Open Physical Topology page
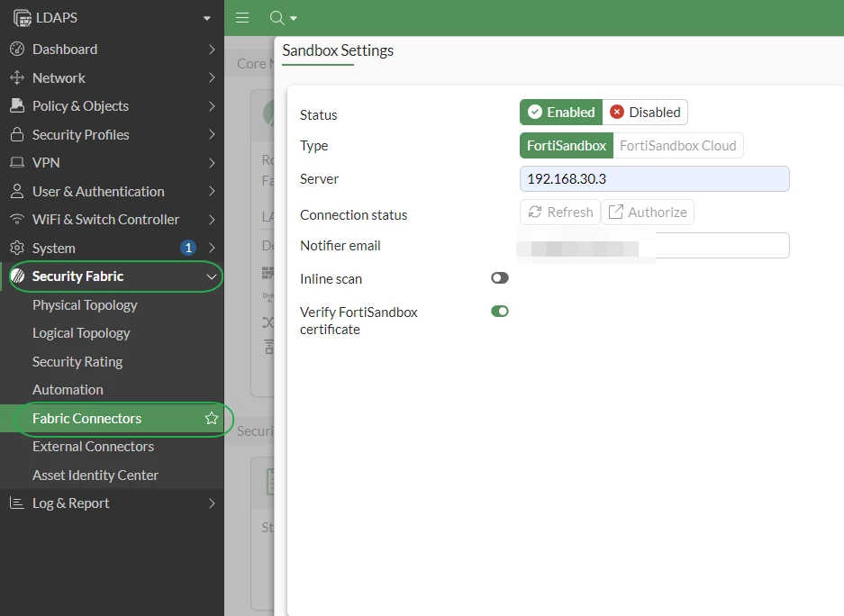 click(85, 305)
